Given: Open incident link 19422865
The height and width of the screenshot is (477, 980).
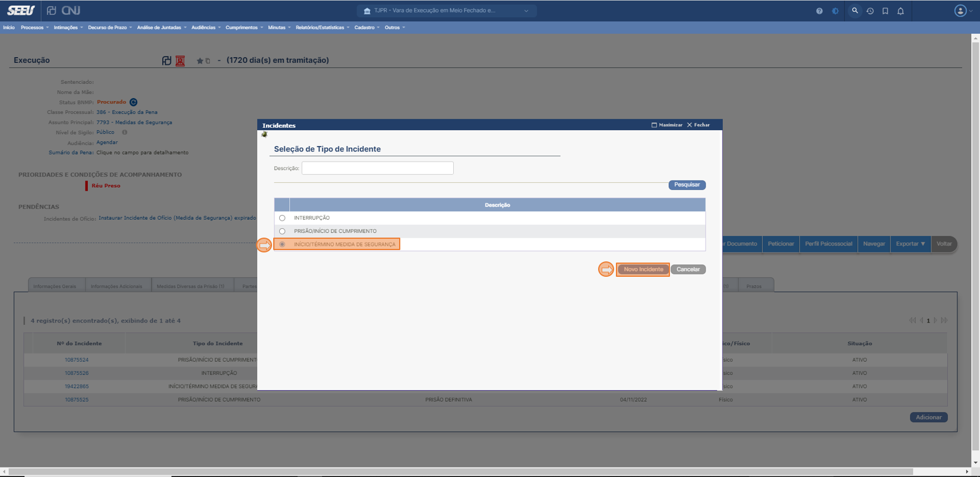Looking at the screenshot, I should tap(77, 386).
